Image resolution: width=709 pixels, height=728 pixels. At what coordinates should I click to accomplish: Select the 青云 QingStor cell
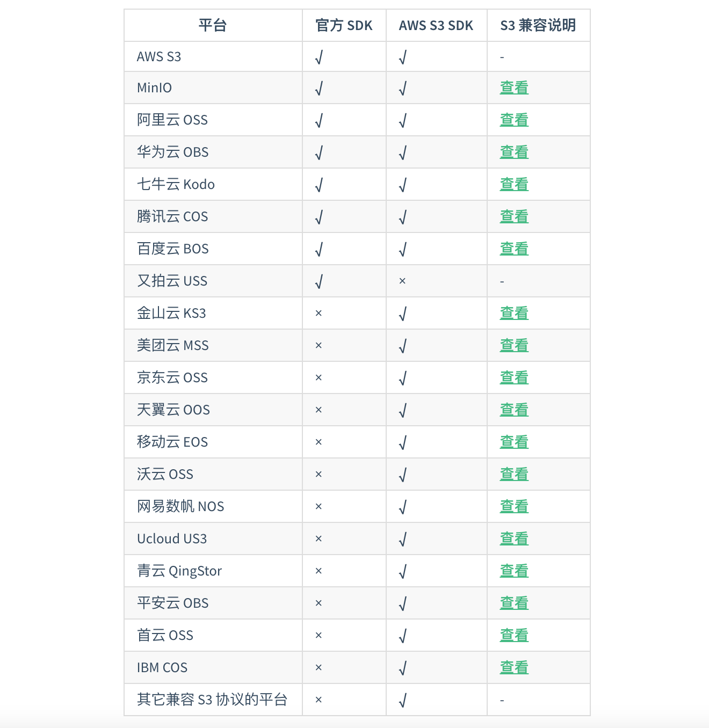coord(213,571)
